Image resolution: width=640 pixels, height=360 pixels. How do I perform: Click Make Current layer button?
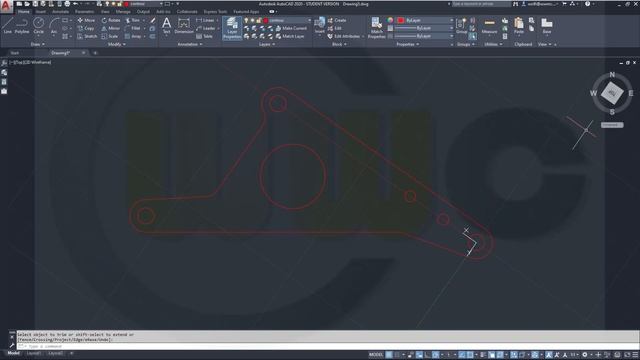pos(291,28)
